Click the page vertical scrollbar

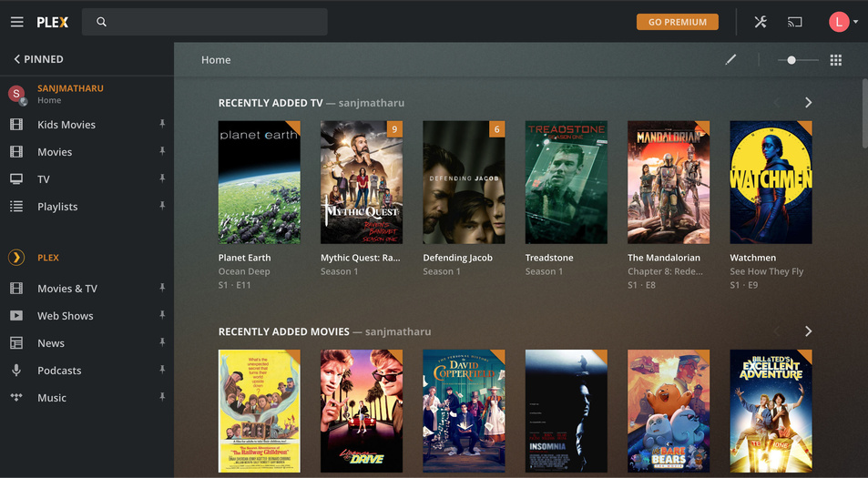pos(864,113)
